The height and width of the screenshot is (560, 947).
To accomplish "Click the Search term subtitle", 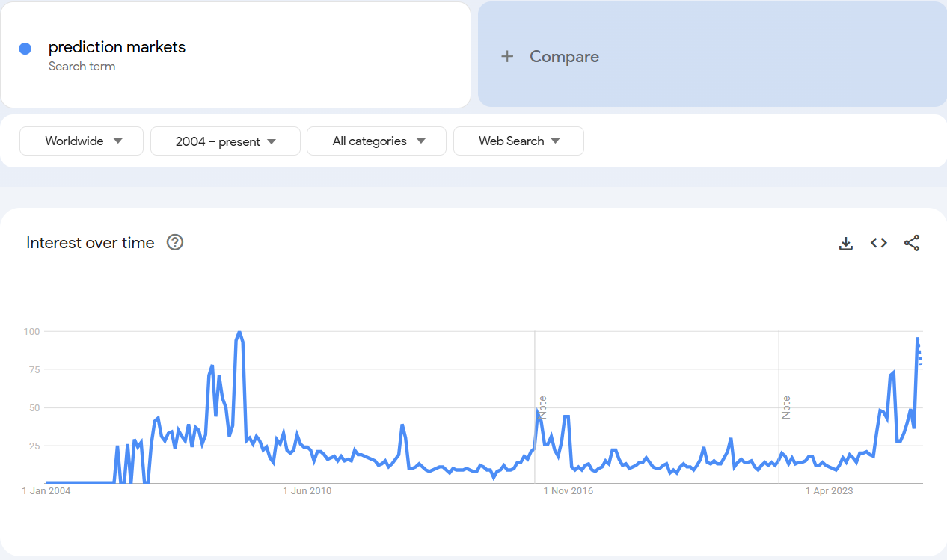I will pyautogui.click(x=82, y=67).
